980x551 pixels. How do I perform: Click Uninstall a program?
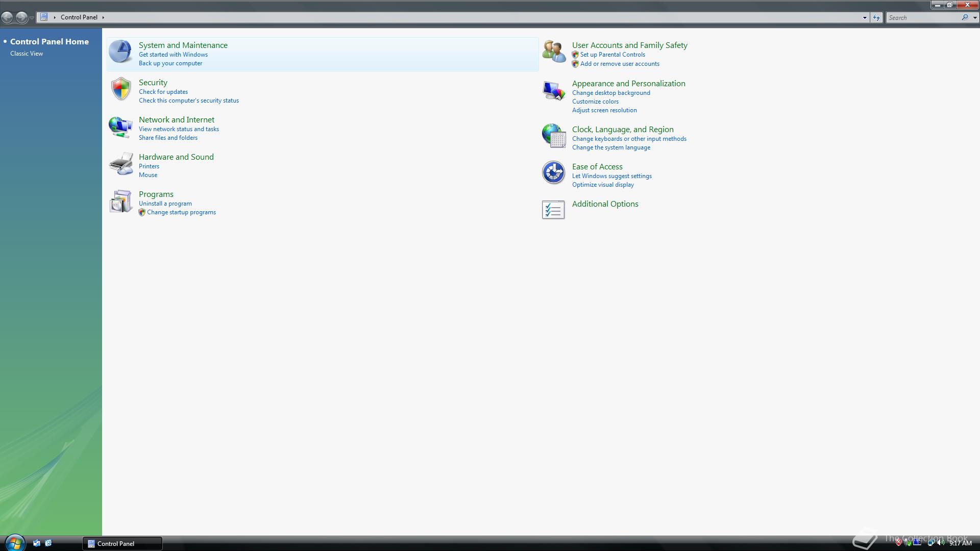tap(165, 204)
